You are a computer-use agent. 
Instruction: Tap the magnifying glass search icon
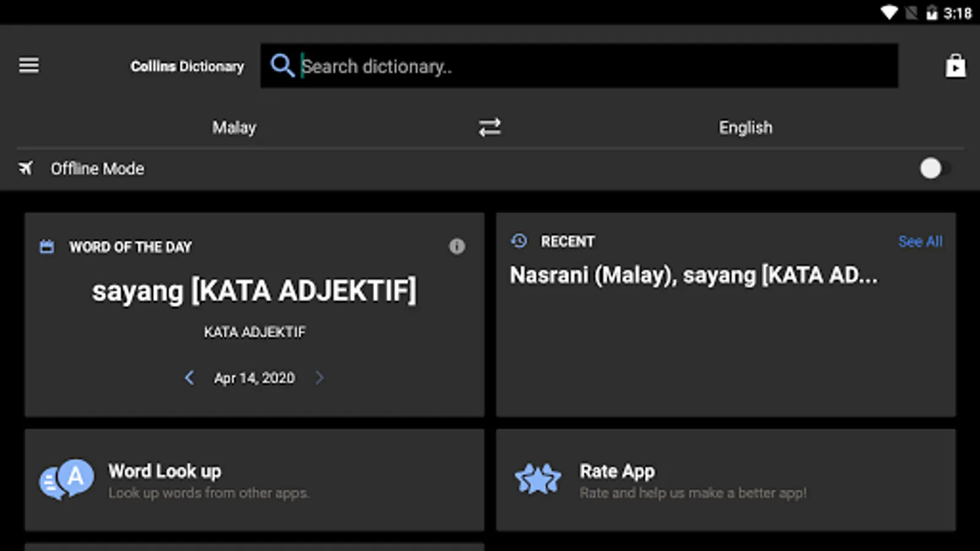282,65
